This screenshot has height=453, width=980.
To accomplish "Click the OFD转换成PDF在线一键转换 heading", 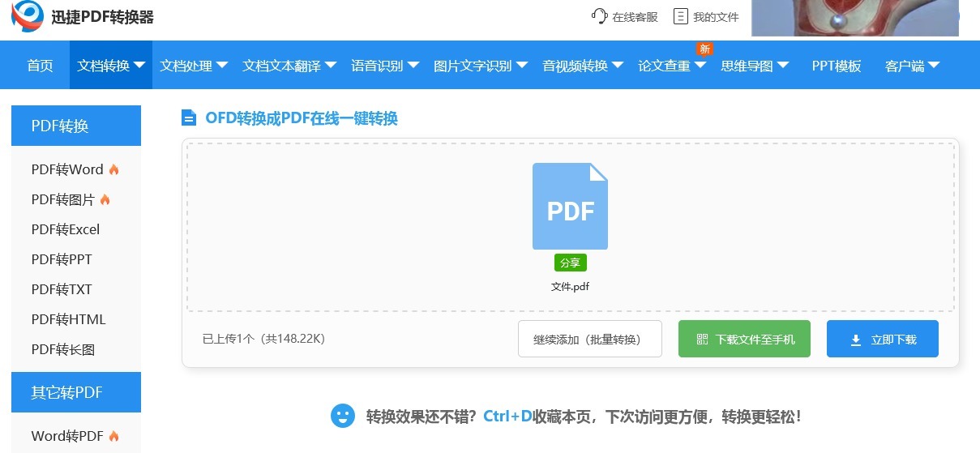I will [302, 118].
